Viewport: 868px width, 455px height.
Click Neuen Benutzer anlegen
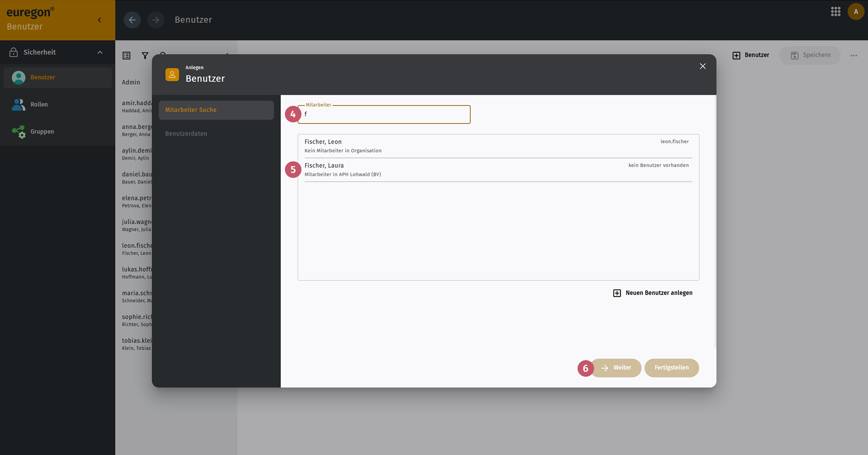pyautogui.click(x=653, y=293)
